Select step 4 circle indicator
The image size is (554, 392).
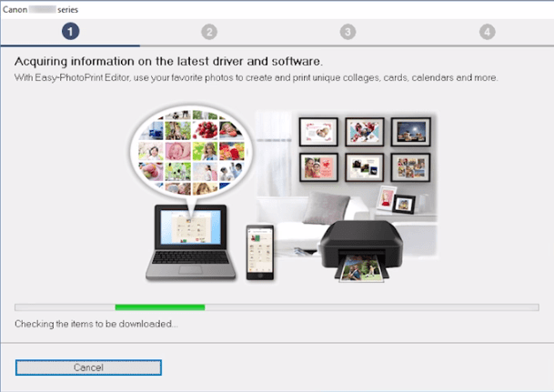(x=488, y=32)
